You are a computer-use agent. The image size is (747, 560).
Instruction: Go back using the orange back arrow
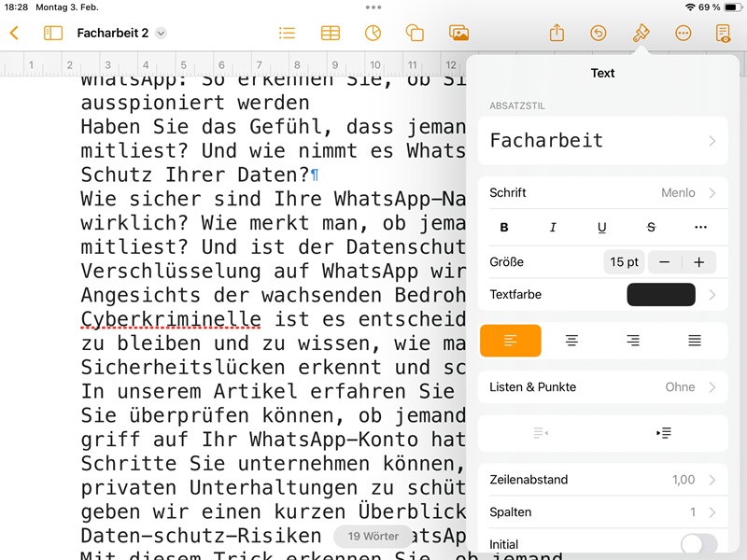14,33
